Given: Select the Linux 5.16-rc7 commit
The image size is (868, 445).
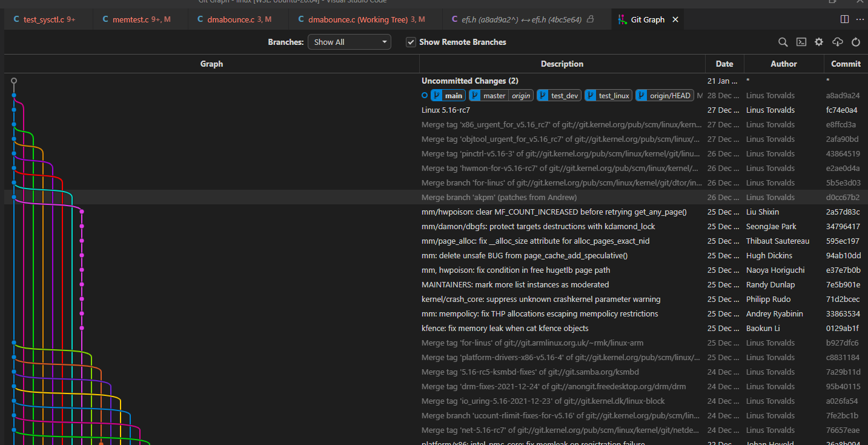Looking at the screenshot, I should (x=436, y=110).
